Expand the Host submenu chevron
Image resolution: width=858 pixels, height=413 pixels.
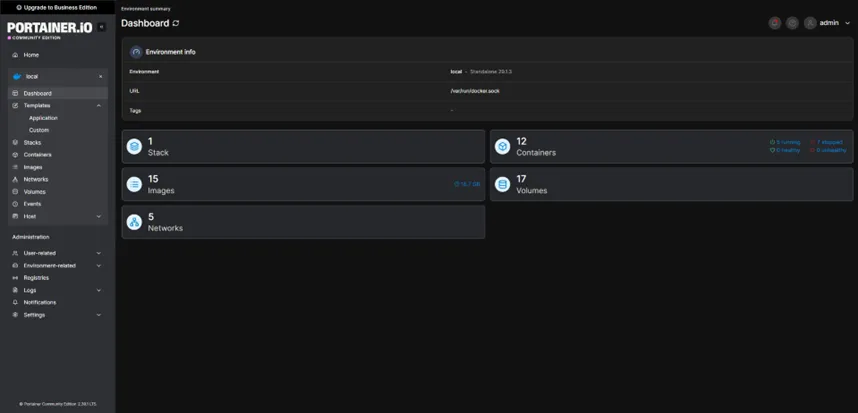98,217
